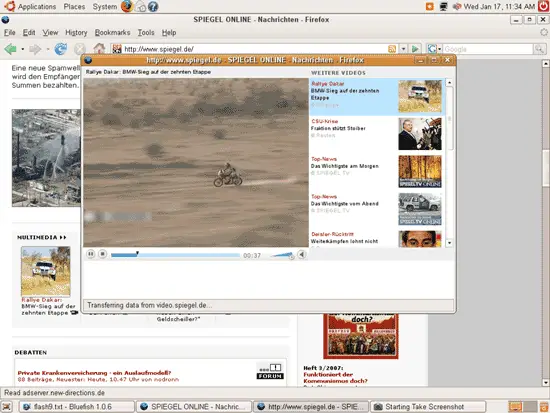Reload the page with the Refresh icon

pyautogui.click(x=61, y=49)
